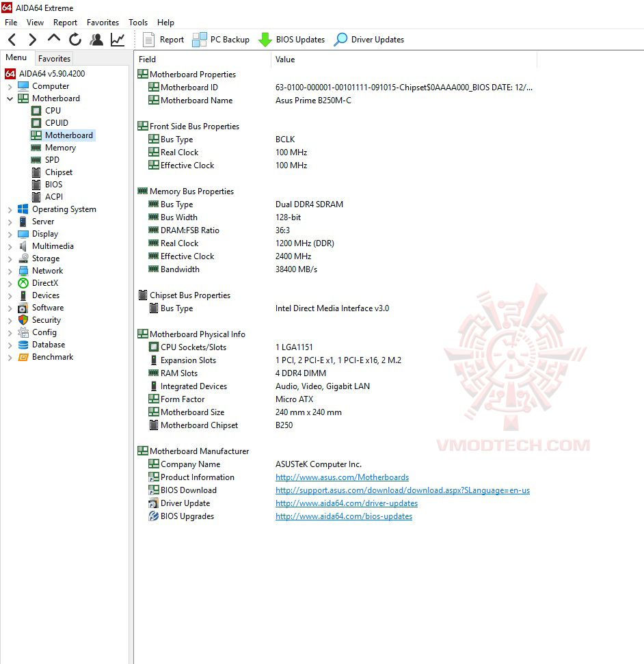Click the ASUSTeK Computer Inc. value
This screenshot has width=644, height=664.
[319, 464]
